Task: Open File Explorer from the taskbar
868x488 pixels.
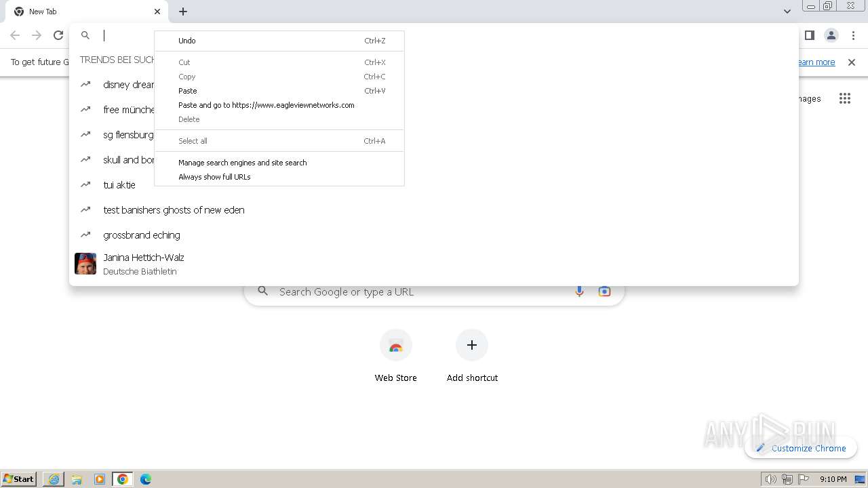Action: pyautogui.click(x=77, y=479)
